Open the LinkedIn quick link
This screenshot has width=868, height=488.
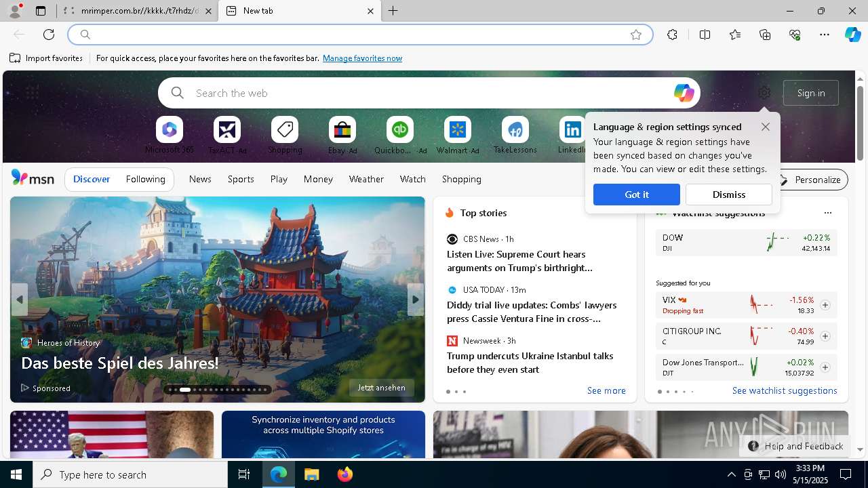572,136
